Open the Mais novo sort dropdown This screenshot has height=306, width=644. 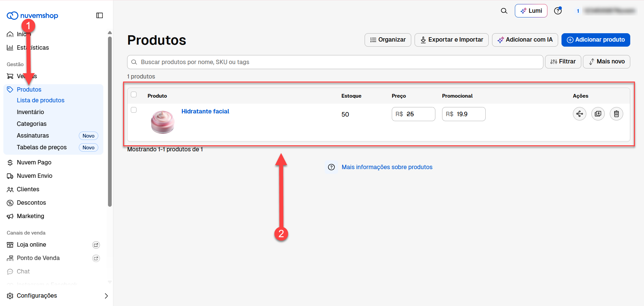pyautogui.click(x=606, y=62)
